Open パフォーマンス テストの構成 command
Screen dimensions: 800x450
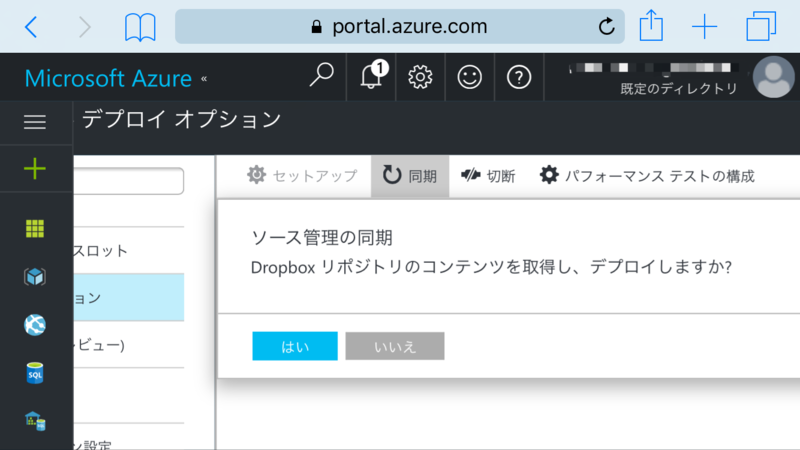647,176
